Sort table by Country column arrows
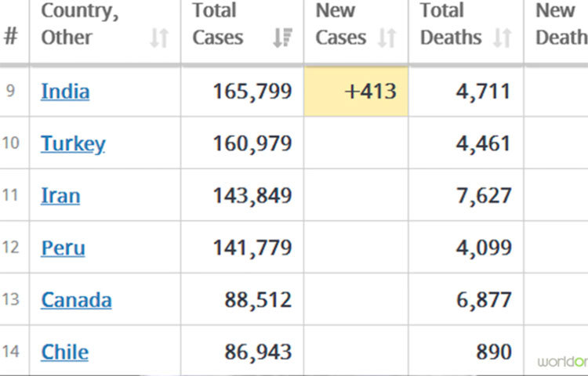The height and width of the screenshot is (376, 588). coord(159,38)
